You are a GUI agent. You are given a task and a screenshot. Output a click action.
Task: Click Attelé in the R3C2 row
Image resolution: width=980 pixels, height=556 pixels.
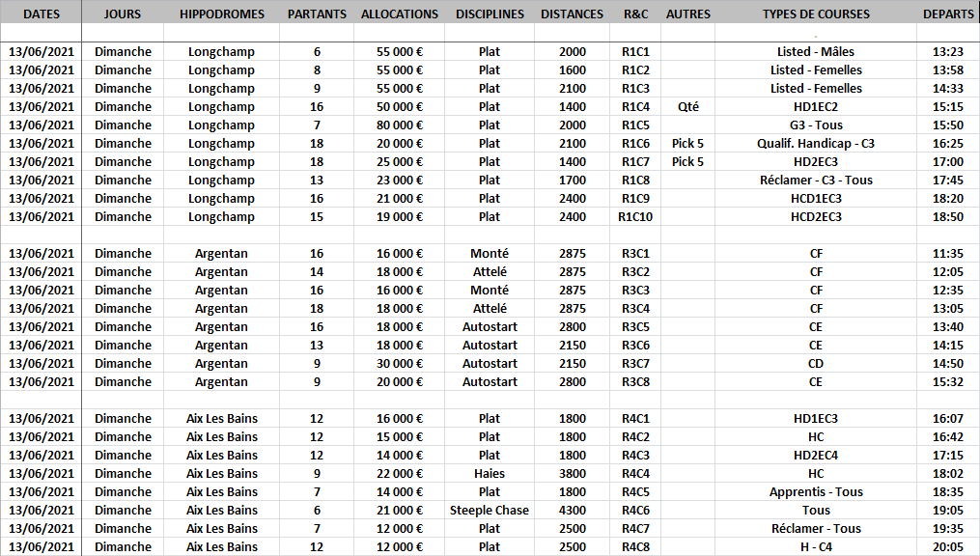pos(490,272)
